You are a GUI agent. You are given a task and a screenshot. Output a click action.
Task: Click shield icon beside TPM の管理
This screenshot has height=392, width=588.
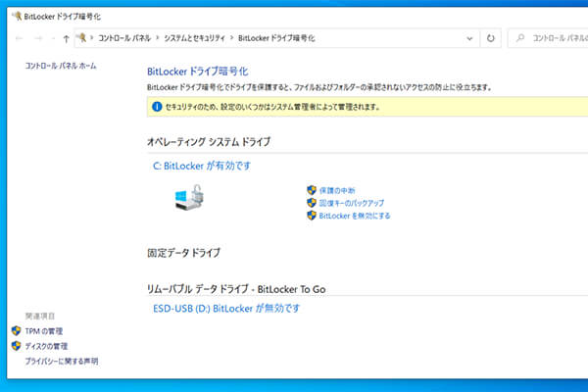[16, 330]
